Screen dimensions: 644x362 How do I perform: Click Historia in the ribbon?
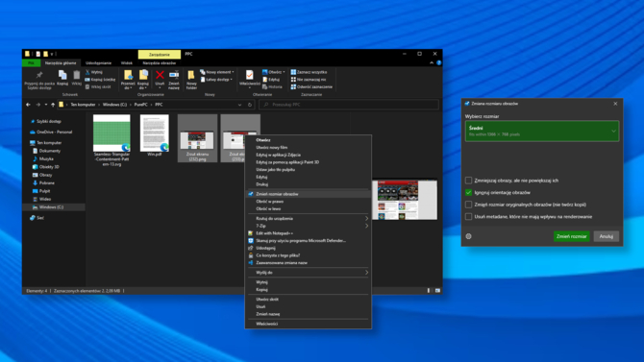pyautogui.click(x=272, y=87)
